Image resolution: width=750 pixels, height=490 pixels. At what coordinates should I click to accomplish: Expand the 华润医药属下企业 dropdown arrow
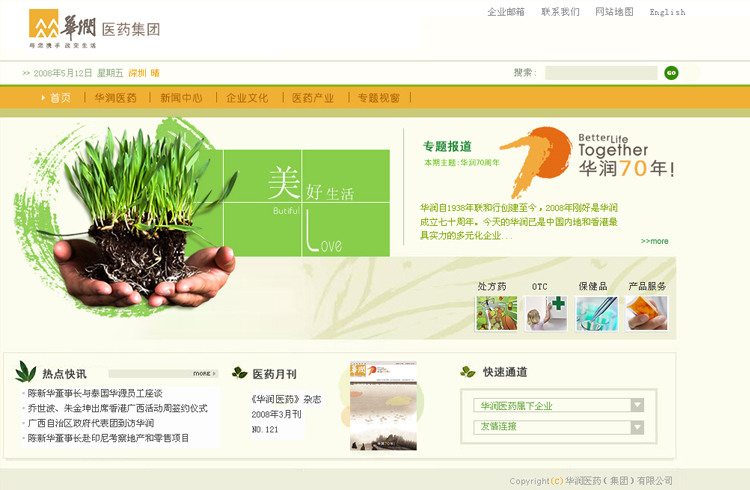tap(637, 405)
